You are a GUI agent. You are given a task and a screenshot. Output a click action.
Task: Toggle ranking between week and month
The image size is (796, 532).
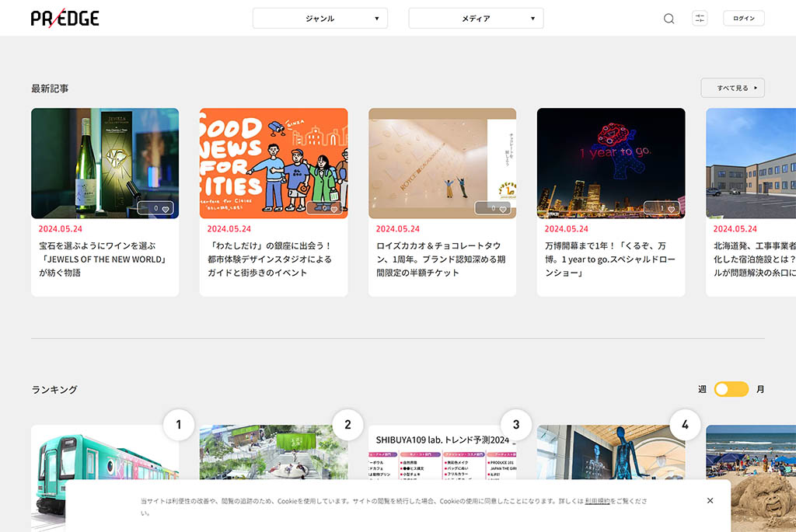731,389
